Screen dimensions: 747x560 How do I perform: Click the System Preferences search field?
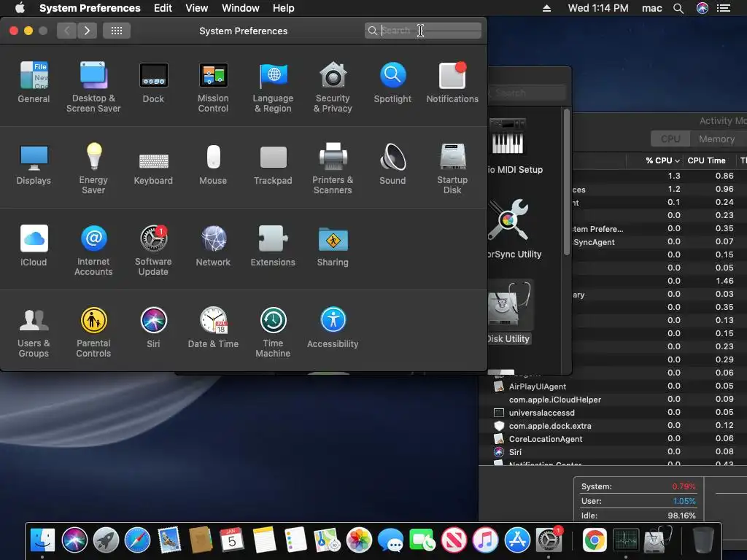pos(422,31)
